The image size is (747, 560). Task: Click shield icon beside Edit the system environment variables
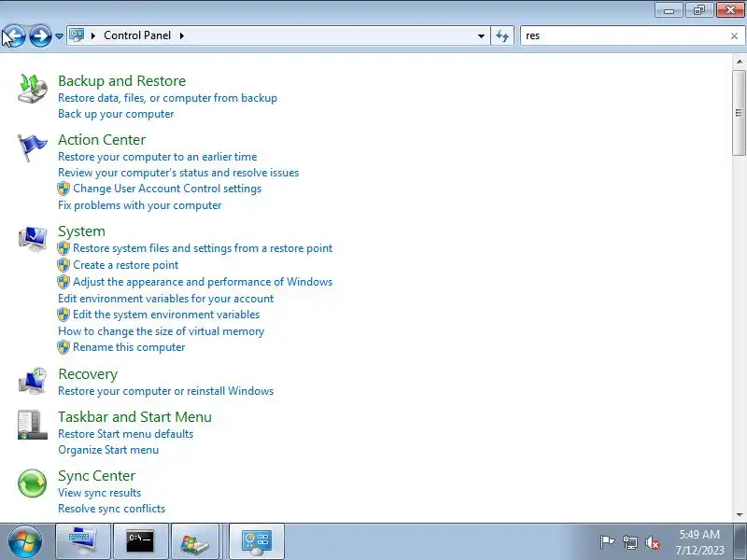tap(63, 315)
